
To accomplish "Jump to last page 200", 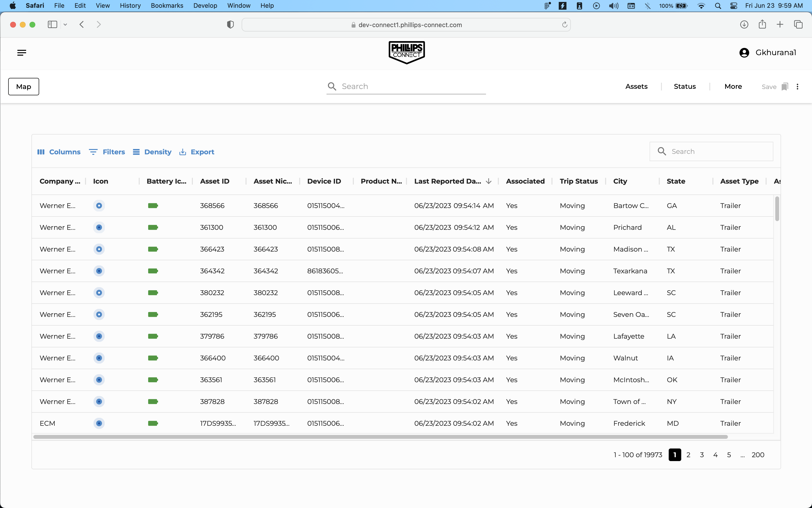I will [758, 455].
